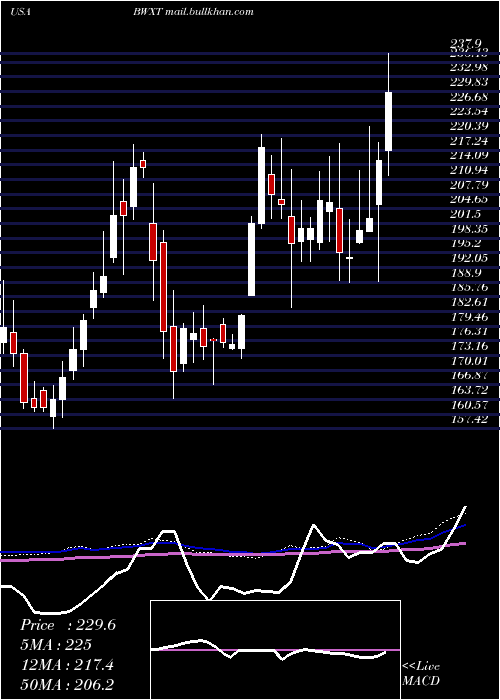Click the 157.42 price axis label
The height and width of the screenshot is (700, 500).
click(x=472, y=419)
